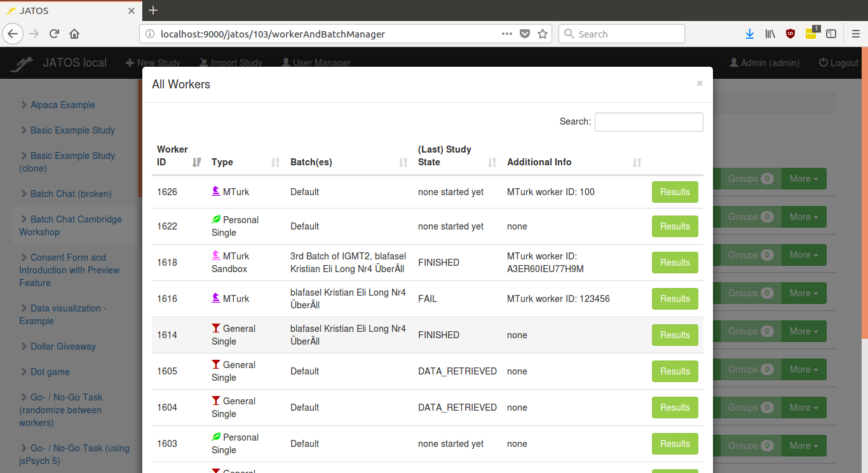The image size is (868, 473).
Task: Open the page actions three-dot menu
Action: pyautogui.click(x=506, y=34)
